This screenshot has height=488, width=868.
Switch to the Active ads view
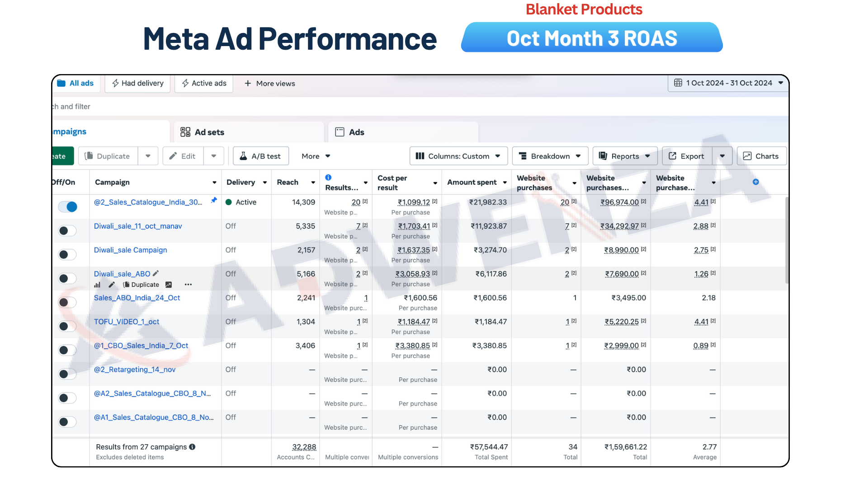(204, 83)
